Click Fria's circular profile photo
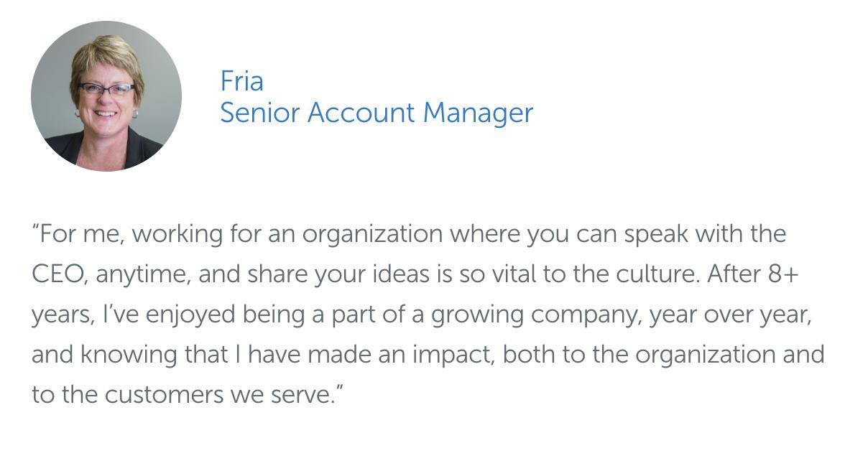The image size is (868, 461). [x=106, y=96]
